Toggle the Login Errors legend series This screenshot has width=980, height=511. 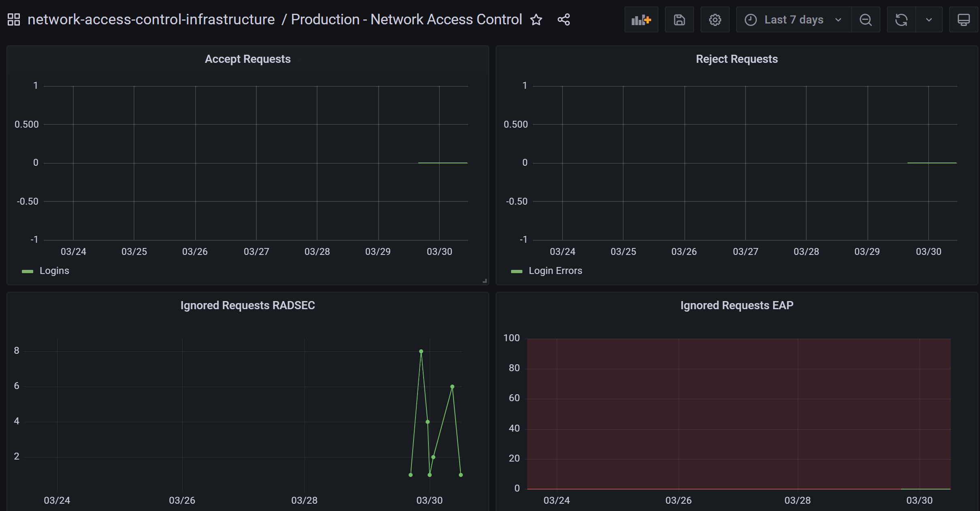coord(555,271)
